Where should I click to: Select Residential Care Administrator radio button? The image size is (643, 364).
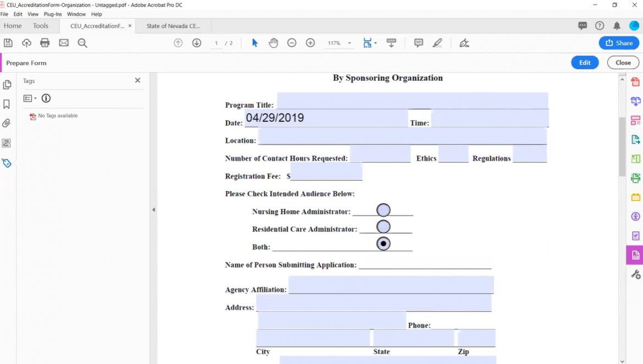pos(384,226)
